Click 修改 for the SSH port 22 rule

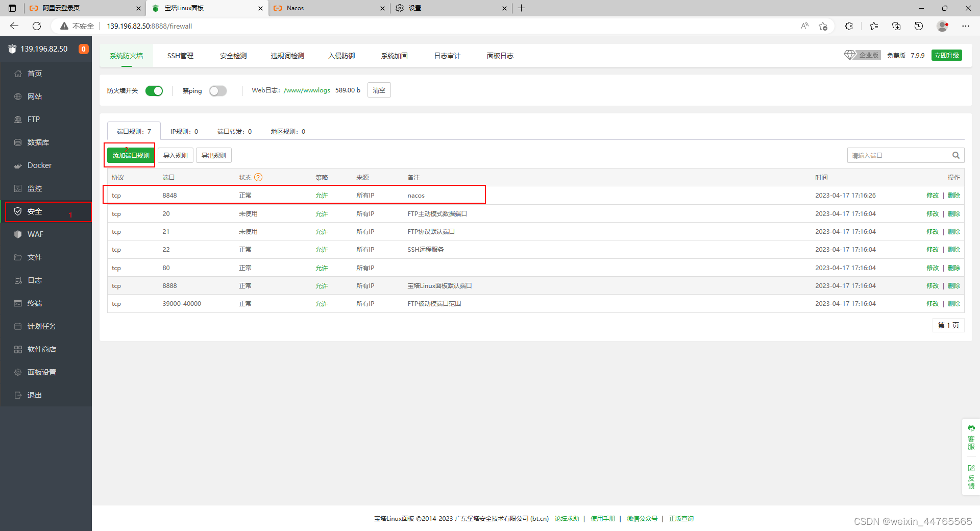point(933,250)
